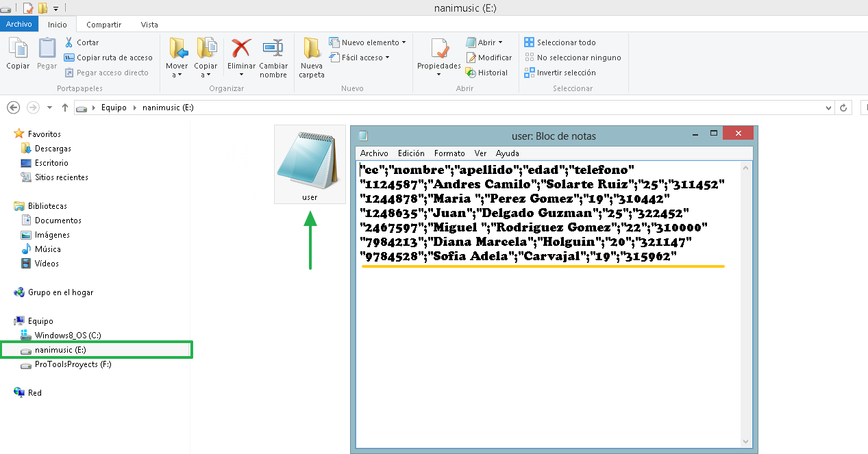The image size is (868, 454).
Task: Click the Cortar scissors icon
Action: (69, 42)
